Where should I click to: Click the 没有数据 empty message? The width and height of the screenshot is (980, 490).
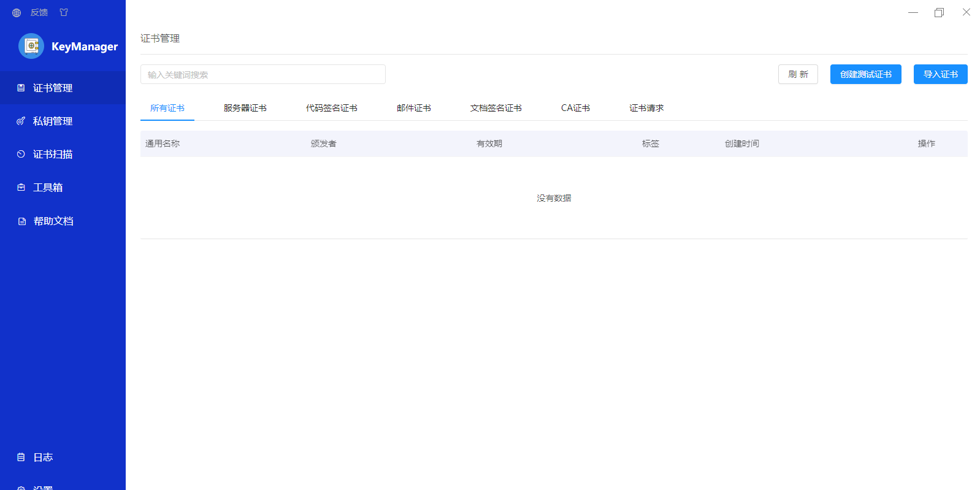click(x=554, y=198)
